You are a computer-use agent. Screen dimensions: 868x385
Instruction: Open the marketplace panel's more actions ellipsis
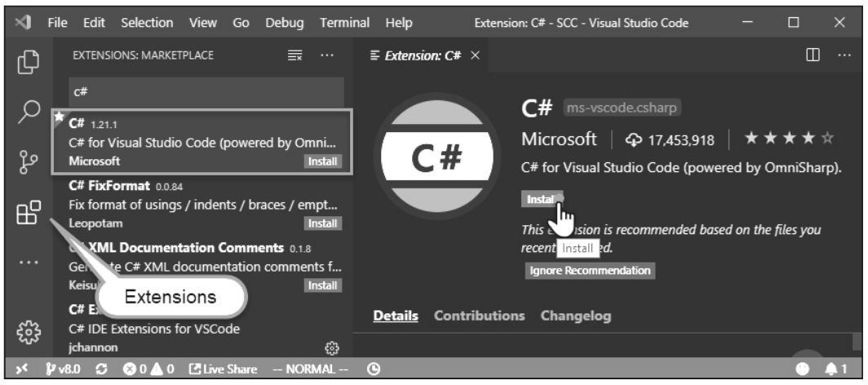tap(327, 56)
